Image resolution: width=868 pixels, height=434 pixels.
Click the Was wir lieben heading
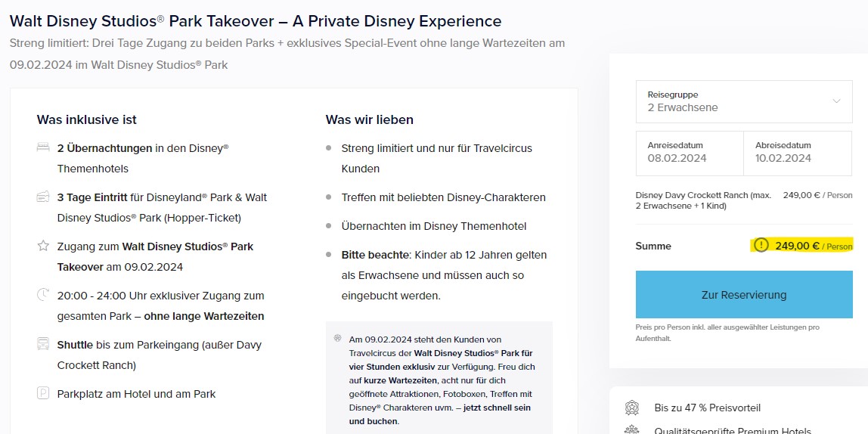tap(369, 119)
